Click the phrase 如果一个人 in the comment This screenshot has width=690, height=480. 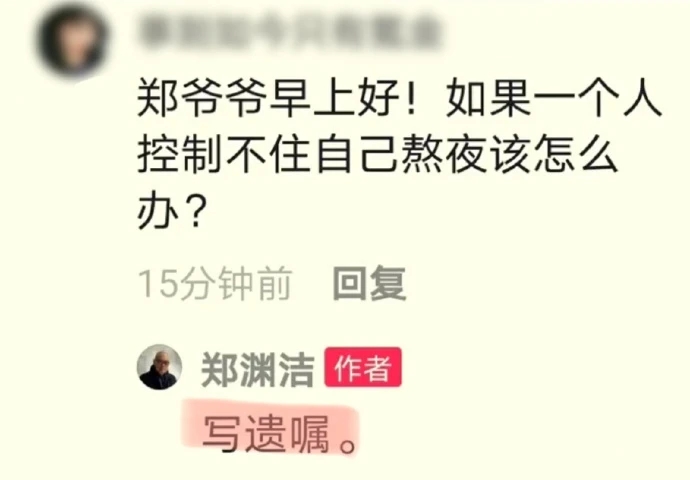[x=554, y=98]
